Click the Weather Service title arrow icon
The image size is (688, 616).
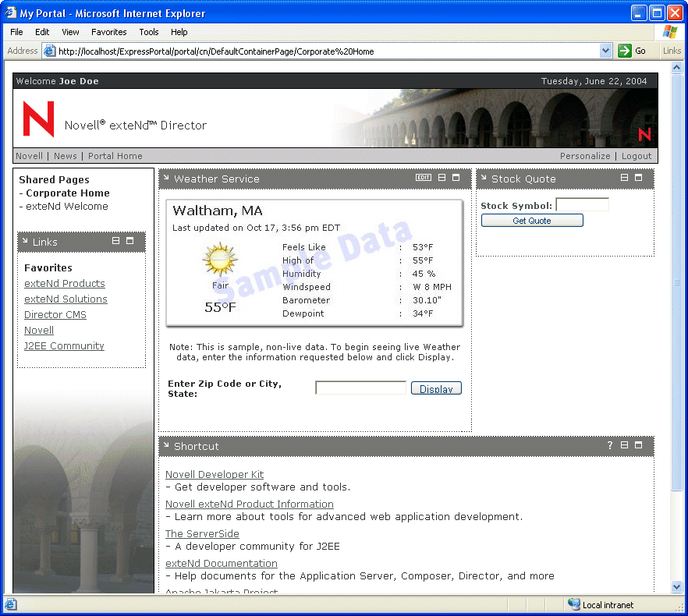(166, 178)
